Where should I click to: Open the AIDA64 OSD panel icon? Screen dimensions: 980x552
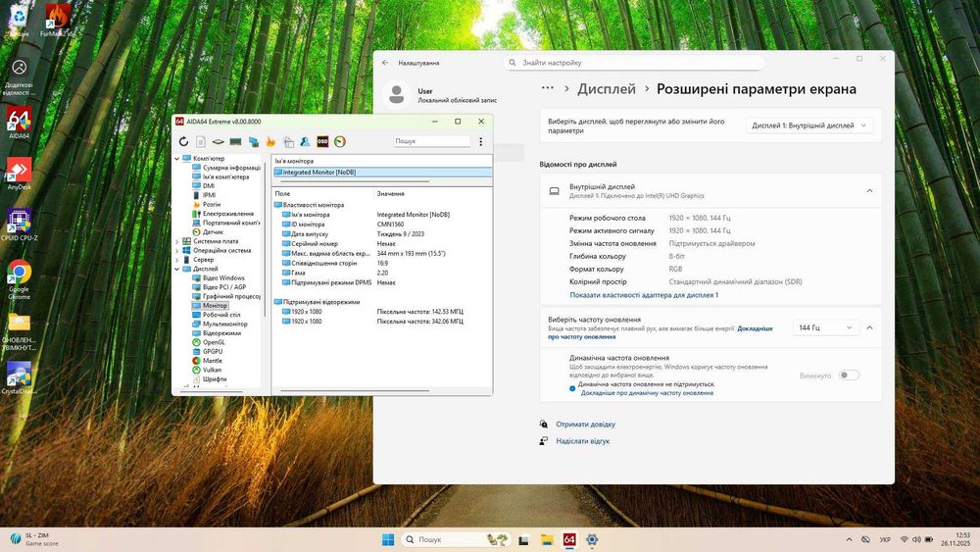pos(322,142)
